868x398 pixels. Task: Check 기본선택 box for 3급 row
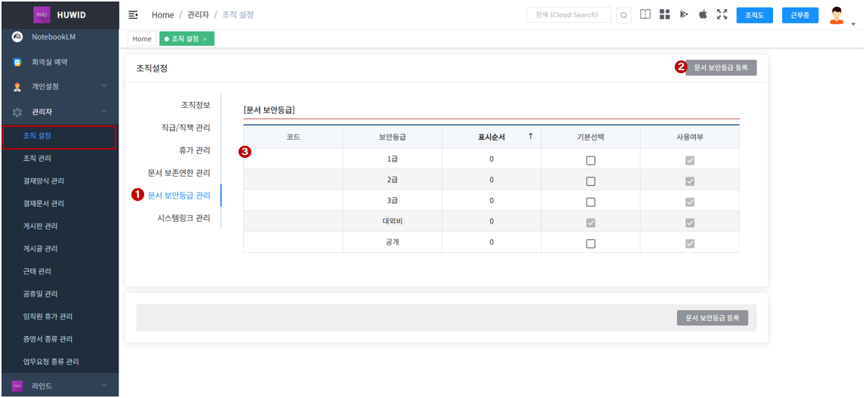pyautogui.click(x=590, y=202)
